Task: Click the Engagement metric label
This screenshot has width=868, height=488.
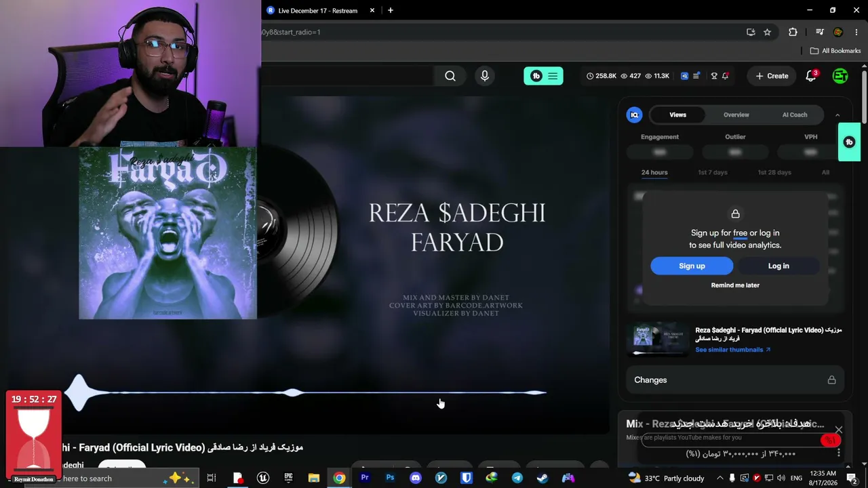Action: coord(660,137)
